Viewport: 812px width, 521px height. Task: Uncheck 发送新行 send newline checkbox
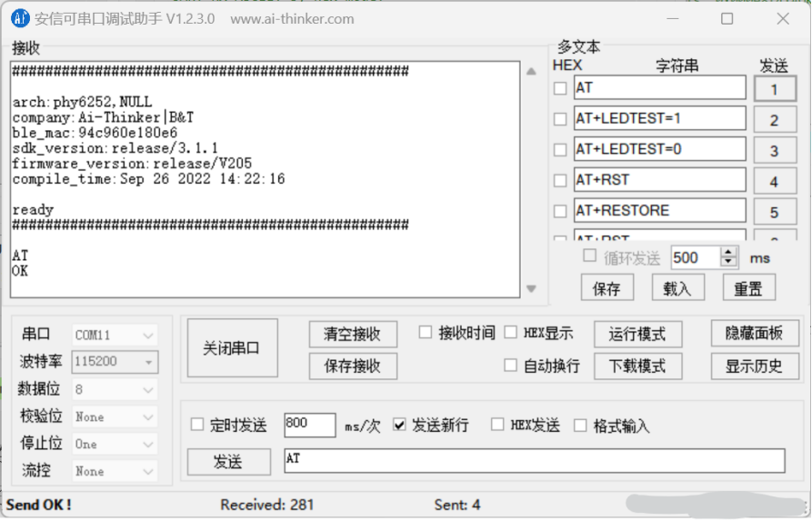point(399,425)
